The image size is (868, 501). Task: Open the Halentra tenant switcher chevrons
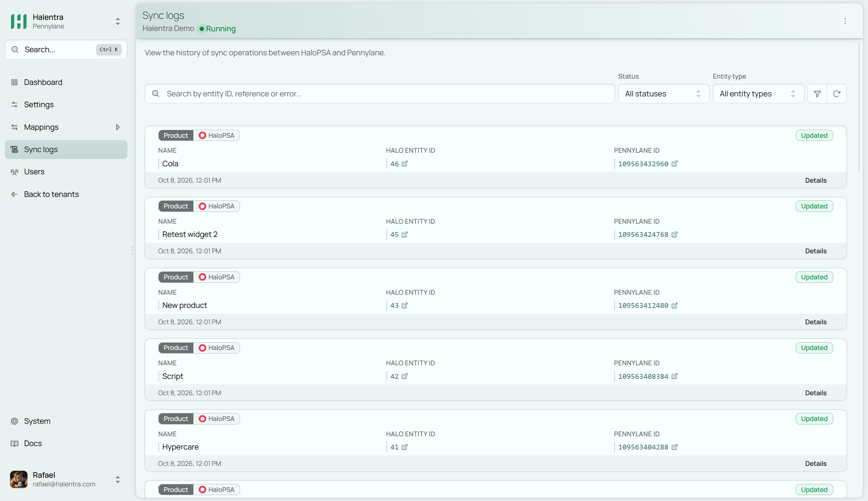click(118, 22)
